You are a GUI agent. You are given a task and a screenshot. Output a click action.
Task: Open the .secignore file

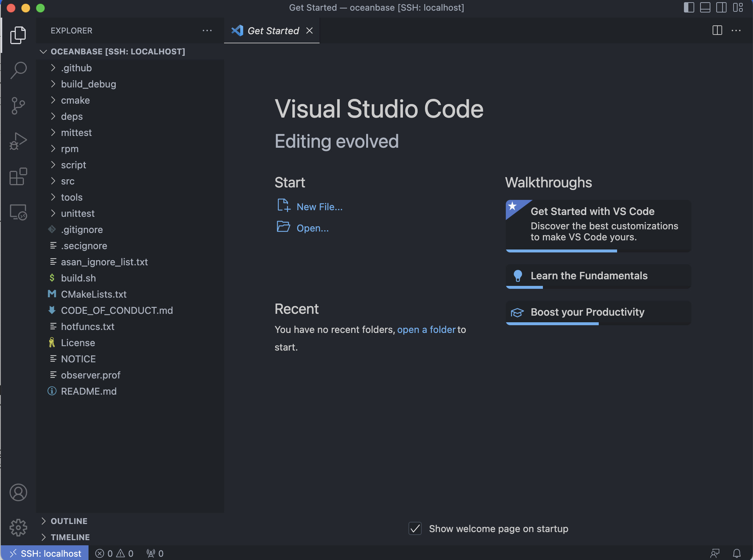(130, 245)
